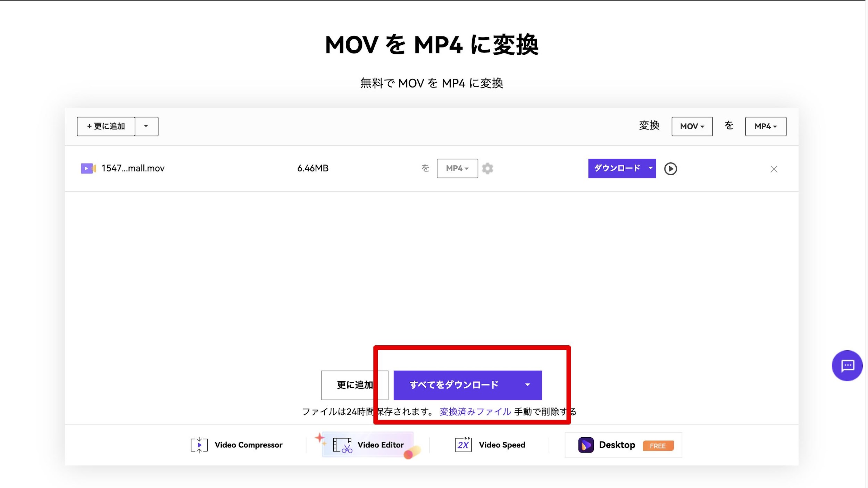The height and width of the screenshot is (488, 868).
Task: Open the Video Editor tool
Action: click(368, 445)
